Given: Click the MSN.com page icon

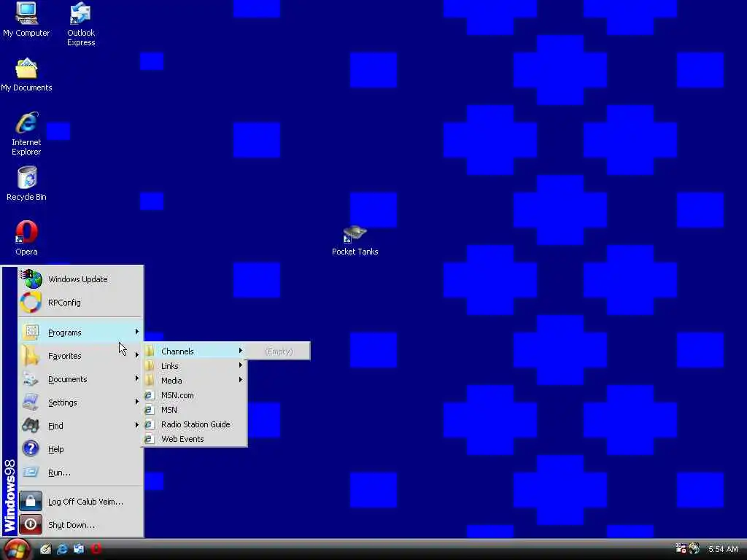Looking at the screenshot, I should click(150, 395).
